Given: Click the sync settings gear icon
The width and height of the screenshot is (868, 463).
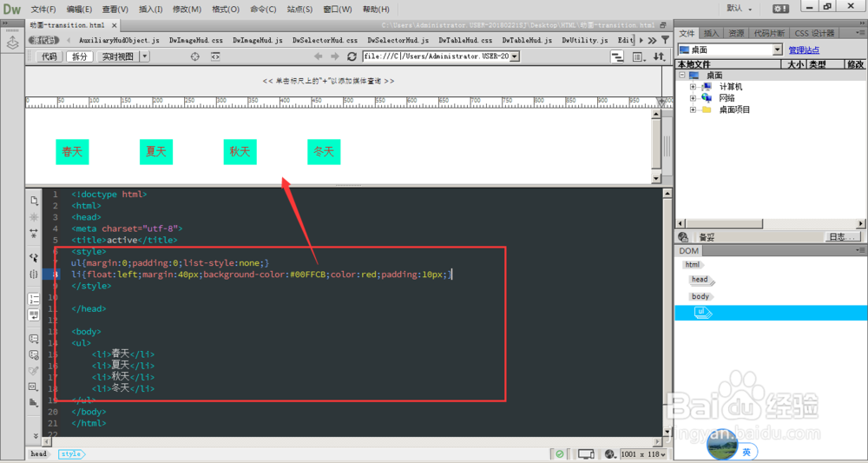Looking at the screenshot, I should (781, 9).
